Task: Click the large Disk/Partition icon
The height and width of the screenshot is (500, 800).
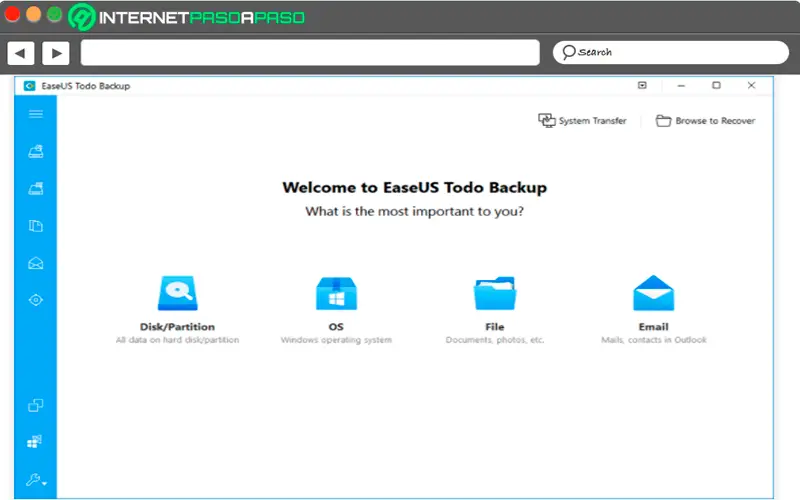Action: tap(178, 293)
